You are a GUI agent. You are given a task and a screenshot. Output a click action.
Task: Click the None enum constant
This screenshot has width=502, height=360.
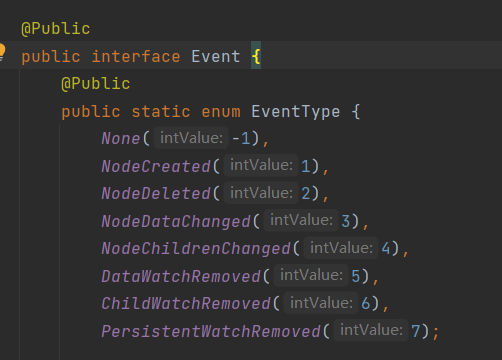(x=121, y=138)
